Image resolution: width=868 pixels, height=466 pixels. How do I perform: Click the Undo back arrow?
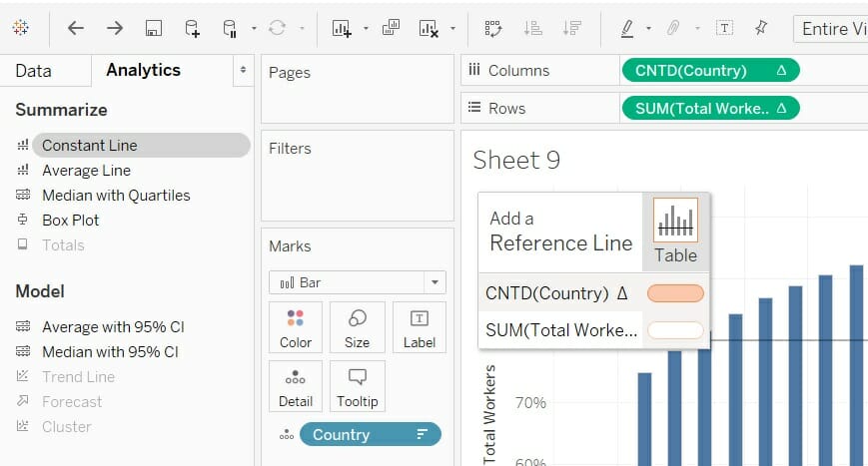click(75, 28)
